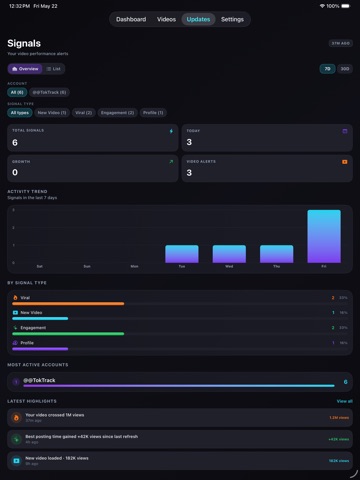Open the Settings tab
The width and height of the screenshot is (360, 480).
[x=232, y=19]
